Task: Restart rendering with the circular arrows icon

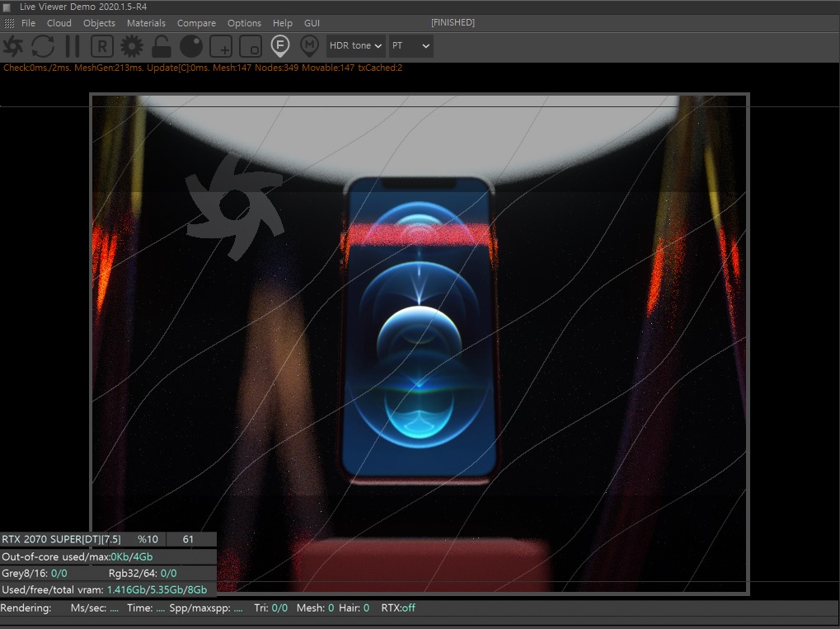Action: (x=43, y=46)
